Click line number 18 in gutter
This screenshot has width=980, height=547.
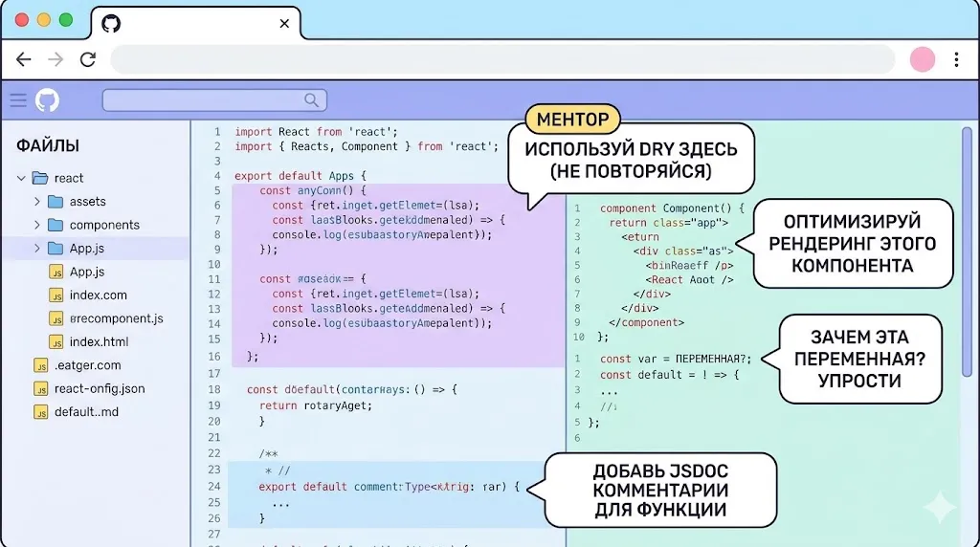(x=214, y=389)
